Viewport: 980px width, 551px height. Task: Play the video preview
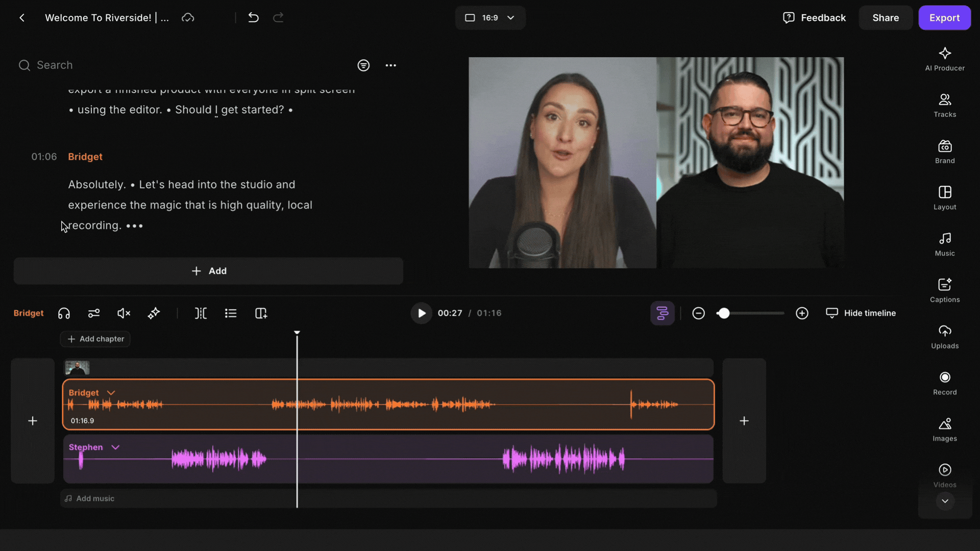(421, 313)
